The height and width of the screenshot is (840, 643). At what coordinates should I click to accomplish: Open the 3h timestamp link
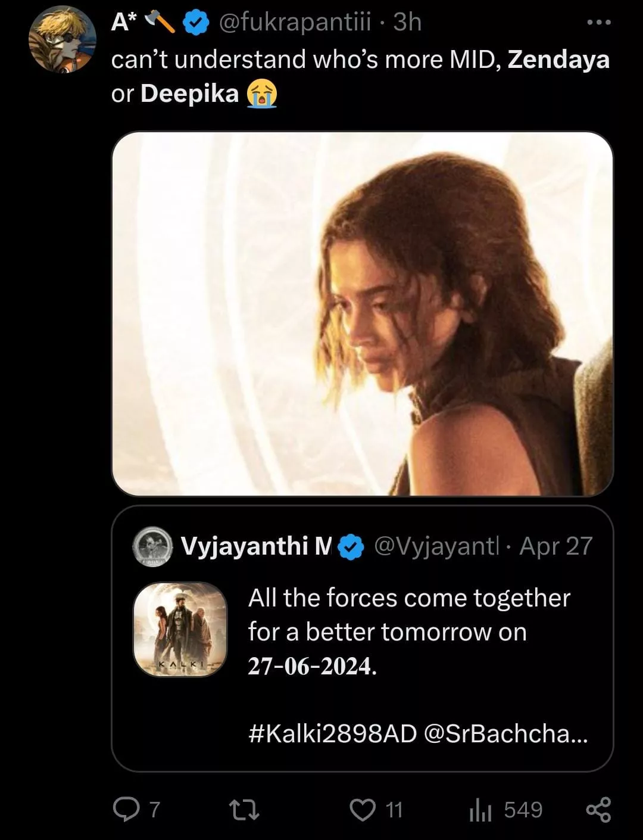click(x=408, y=23)
